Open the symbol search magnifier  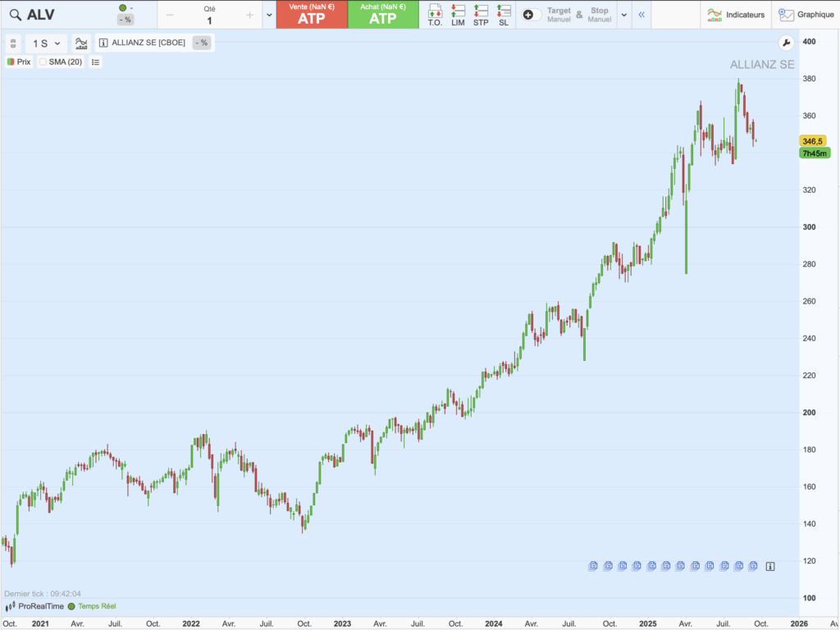(x=15, y=14)
